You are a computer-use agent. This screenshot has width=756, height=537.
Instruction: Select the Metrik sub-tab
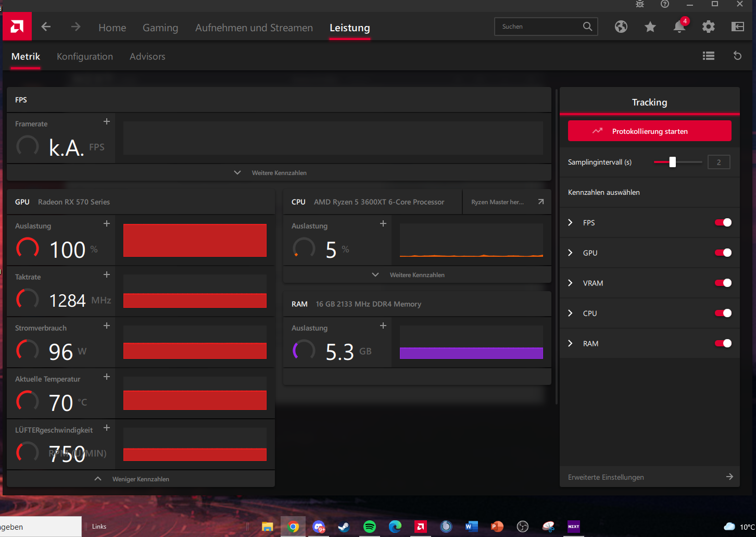(26, 56)
